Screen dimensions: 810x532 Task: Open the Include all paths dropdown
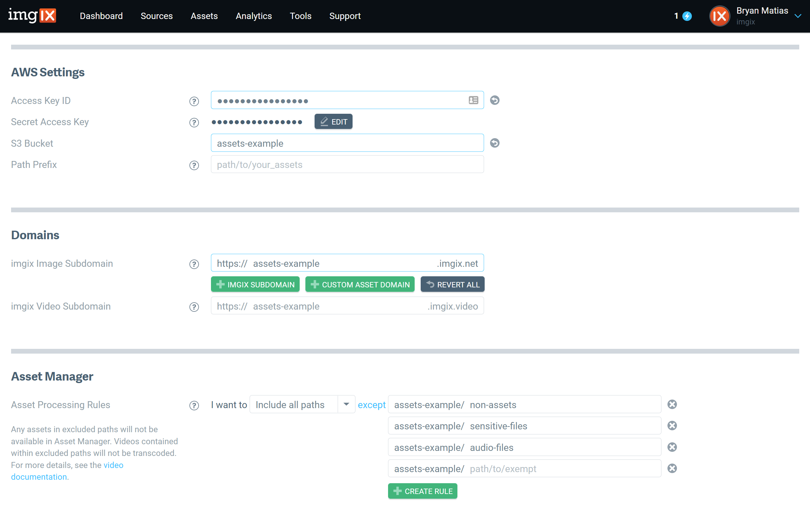(x=346, y=404)
